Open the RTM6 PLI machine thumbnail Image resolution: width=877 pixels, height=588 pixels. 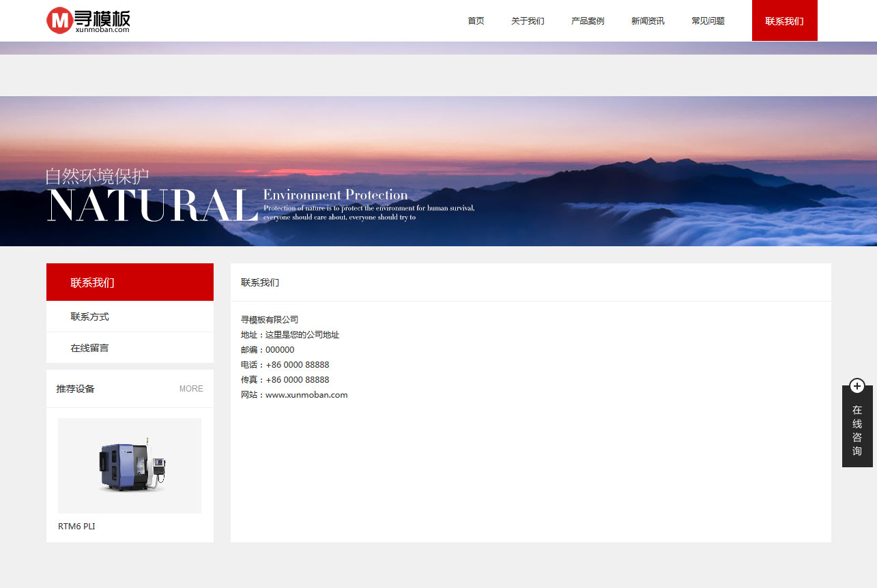[130, 466]
